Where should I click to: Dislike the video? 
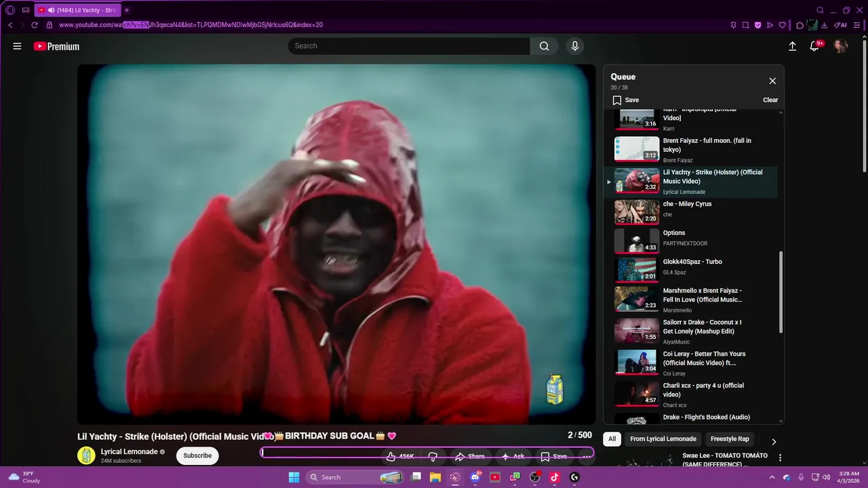pos(433,457)
